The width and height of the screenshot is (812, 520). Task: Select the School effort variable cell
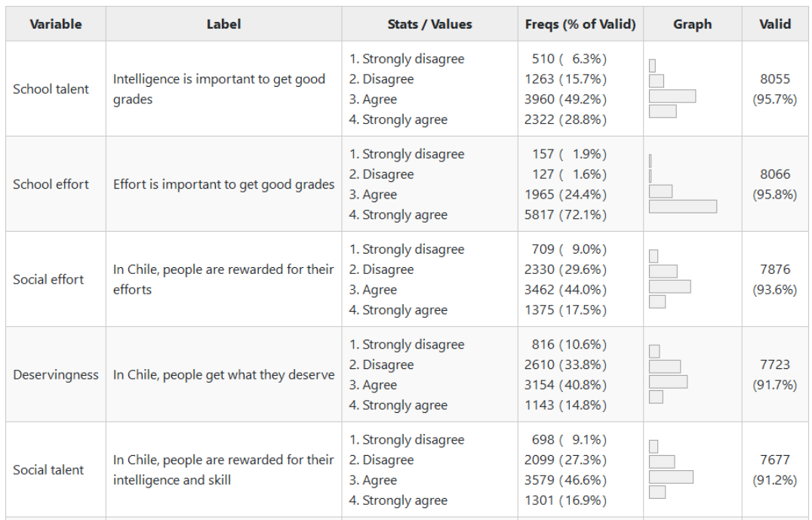[51, 184]
